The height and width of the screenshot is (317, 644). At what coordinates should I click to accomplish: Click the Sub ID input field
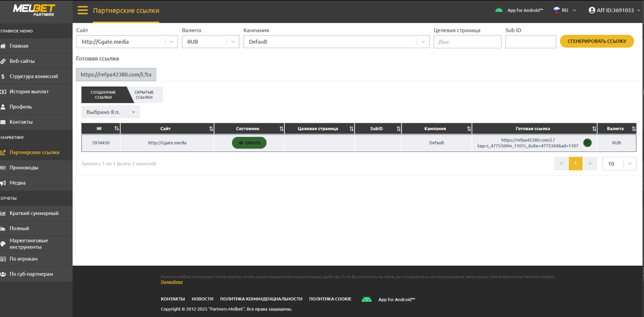pos(529,42)
